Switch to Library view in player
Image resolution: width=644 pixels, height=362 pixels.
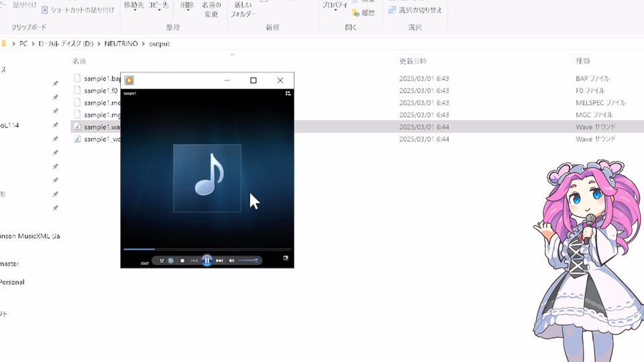[x=288, y=94]
